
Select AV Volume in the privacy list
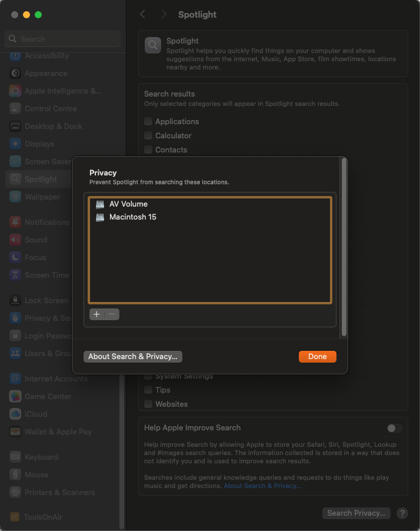(x=210, y=204)
